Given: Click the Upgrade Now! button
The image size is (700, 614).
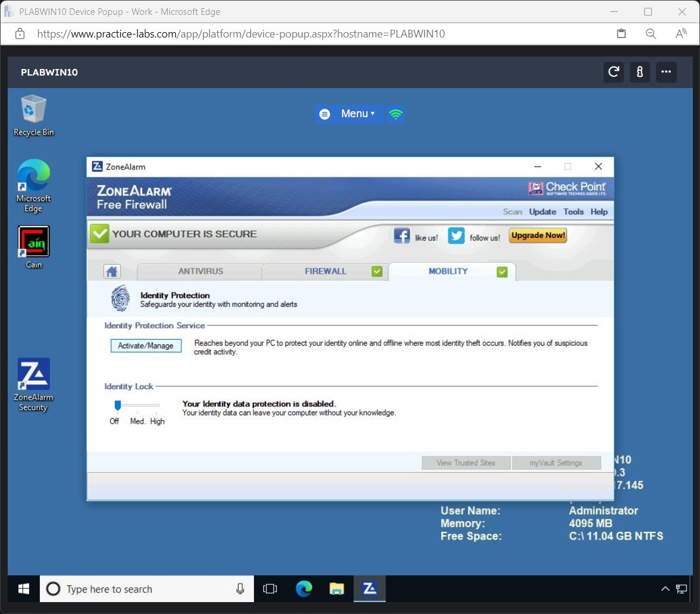Looking at the screenshot, I should point(537,235).
